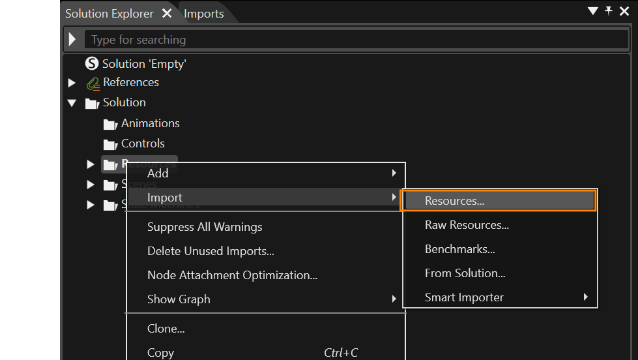The width and height of the screenshot is (638, 360).
Task: Click the search options arrow beside search field
Action: coord(73,39)
